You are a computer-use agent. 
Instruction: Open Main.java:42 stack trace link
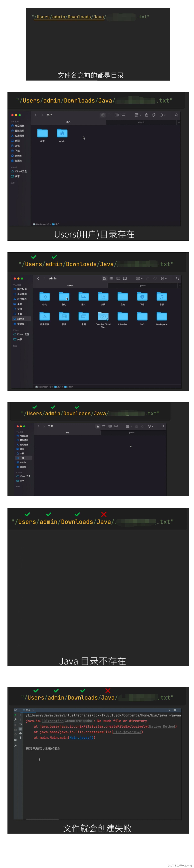point(81,738)
